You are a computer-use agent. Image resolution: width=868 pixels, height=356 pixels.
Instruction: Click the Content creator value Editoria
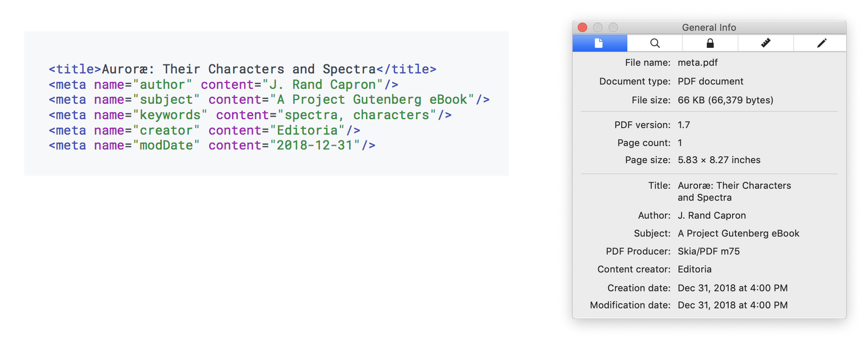(x=695, y=269)
